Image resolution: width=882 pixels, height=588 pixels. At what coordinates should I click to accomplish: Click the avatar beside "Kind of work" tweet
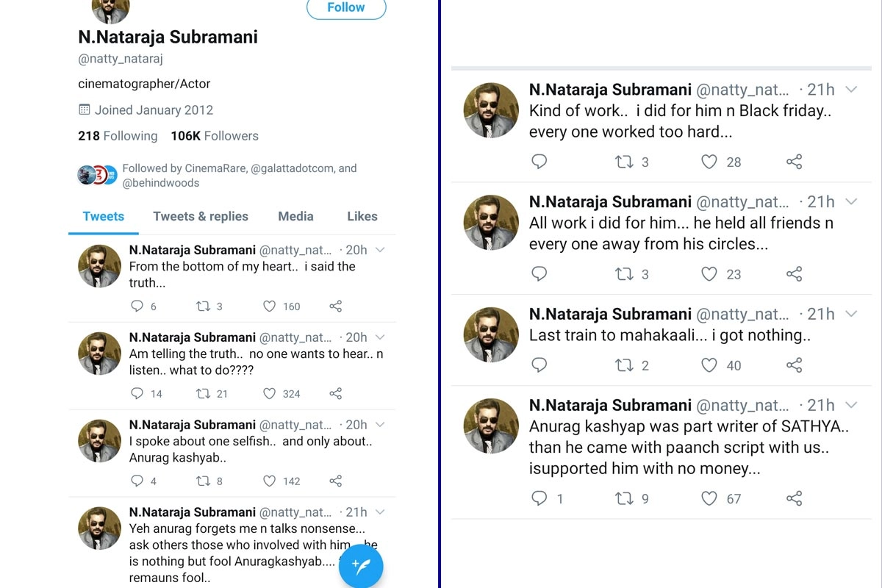[491, 111]
